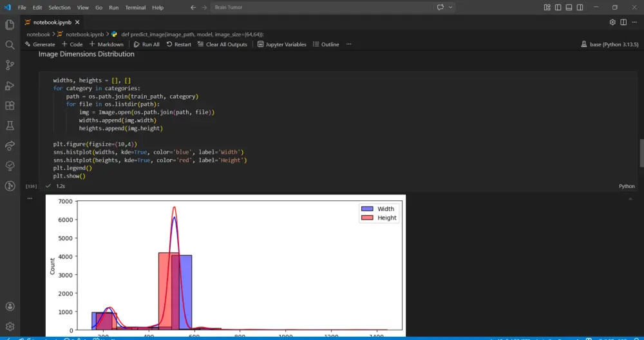Open the File menu
Screen dimensions: 644x340
click(22, 7)
